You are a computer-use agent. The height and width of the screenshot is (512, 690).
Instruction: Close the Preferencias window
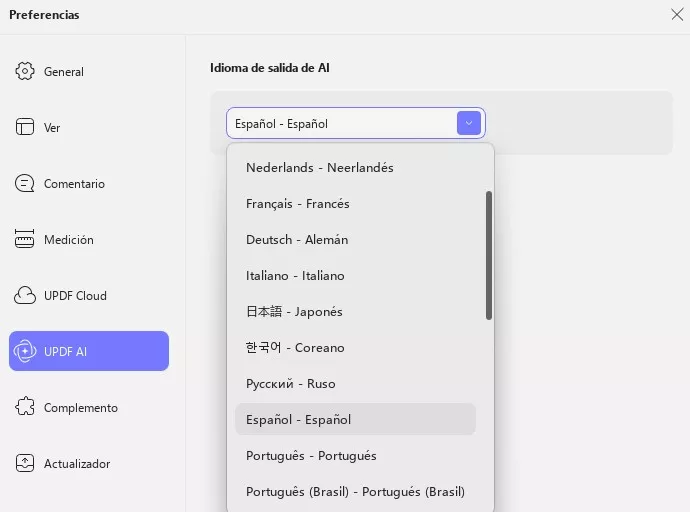(x=677, y=15)
